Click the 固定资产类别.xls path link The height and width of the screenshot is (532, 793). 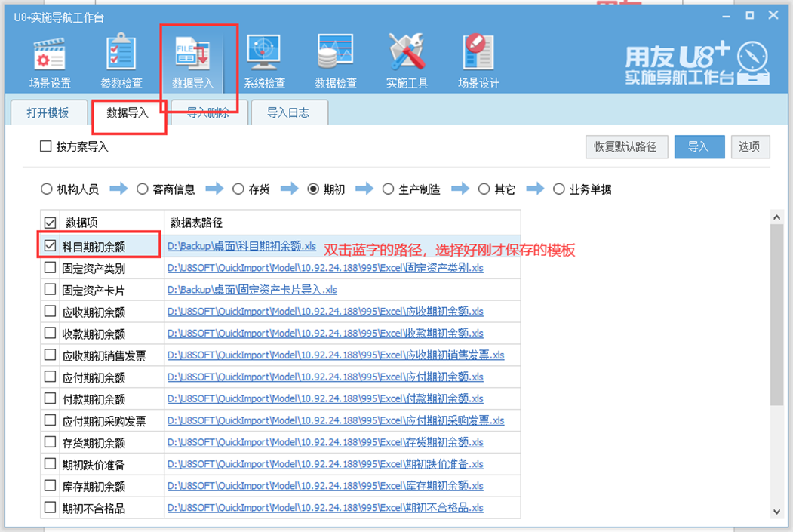pos(325,268)
